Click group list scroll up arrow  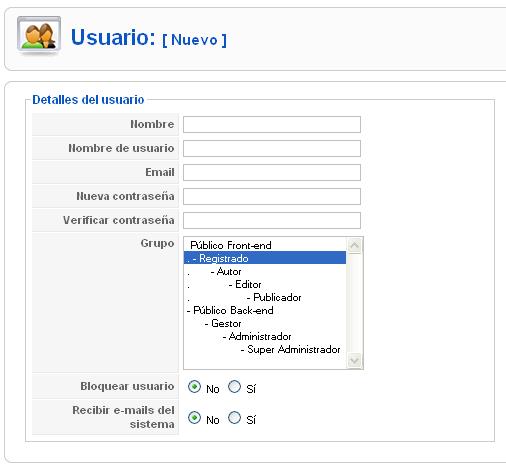354,246
